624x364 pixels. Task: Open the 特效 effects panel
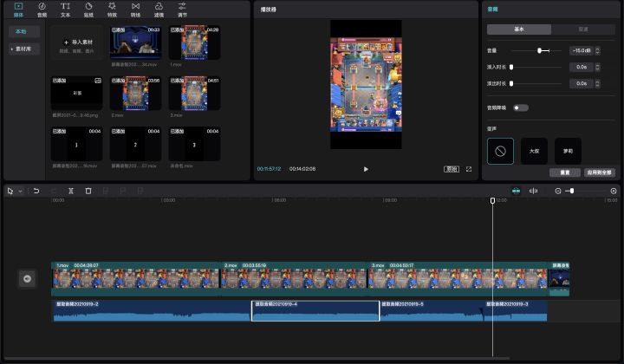112,10
